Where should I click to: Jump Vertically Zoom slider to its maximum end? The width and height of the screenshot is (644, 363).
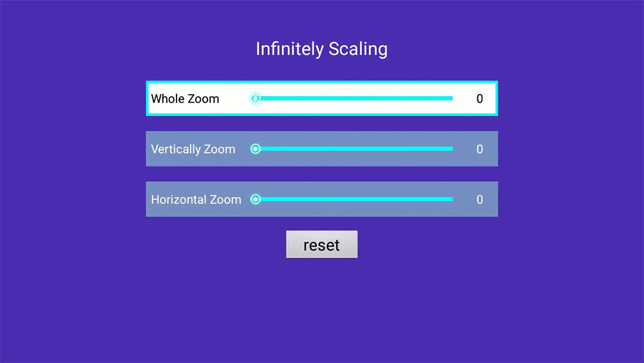coord(452,149)
